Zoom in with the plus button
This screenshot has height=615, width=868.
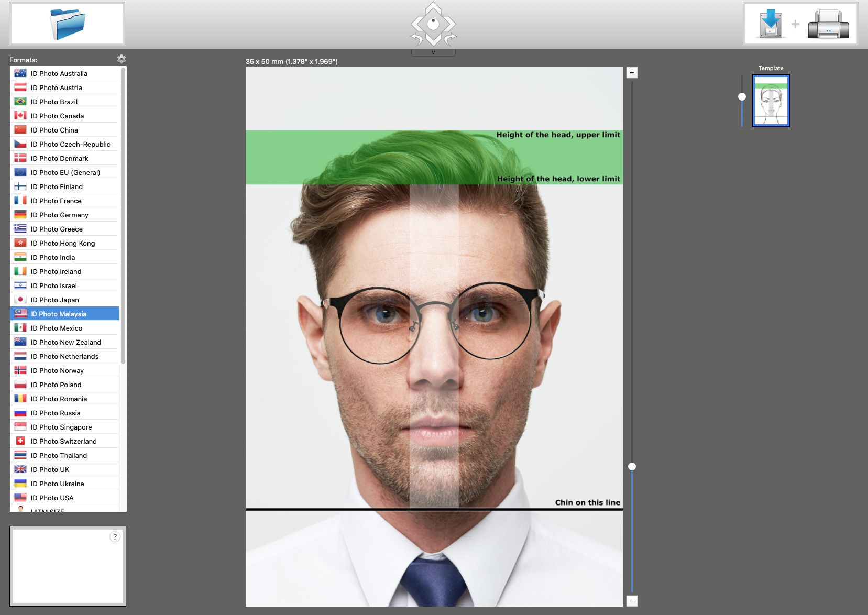pos(632,73)
